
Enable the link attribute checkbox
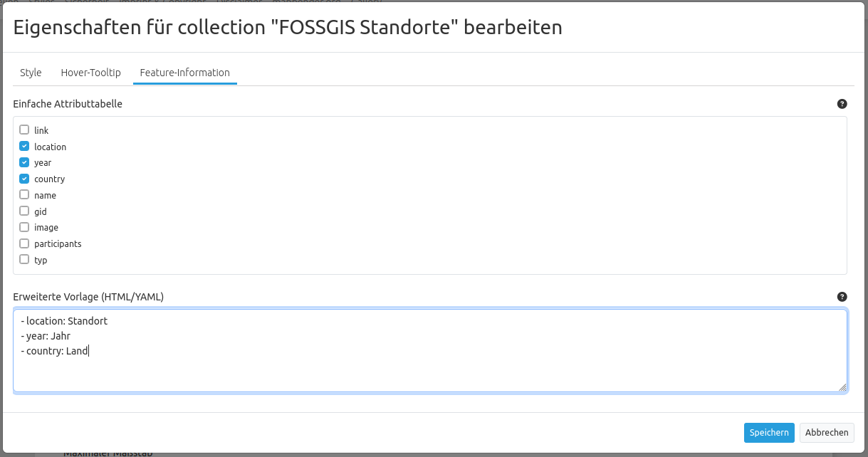pyautogui.click(x=24, y=130)
